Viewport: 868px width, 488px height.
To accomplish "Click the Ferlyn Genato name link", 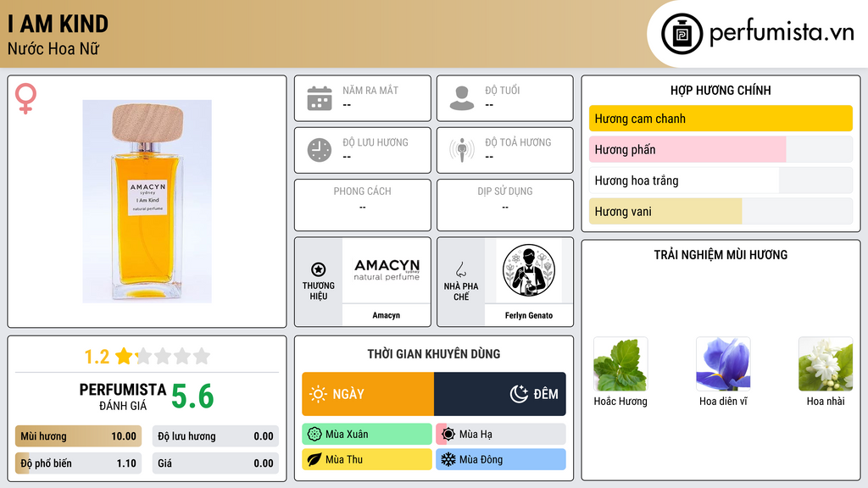I will 529,315.
